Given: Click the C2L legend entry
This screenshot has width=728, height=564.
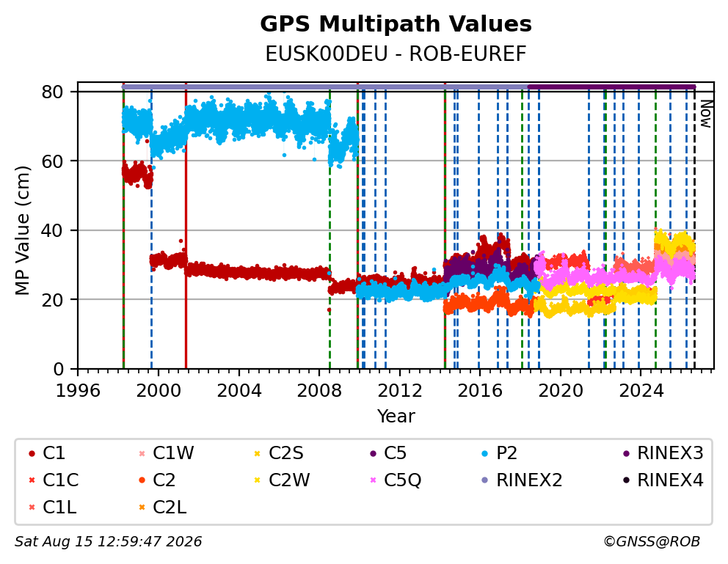Looking at the screenshot, I should (x=162, y=508).
